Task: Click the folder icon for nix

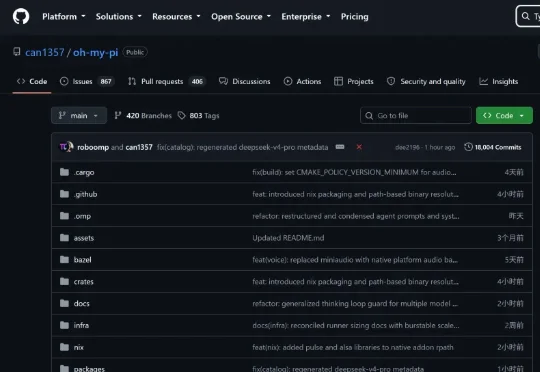Action: point(64,347)
